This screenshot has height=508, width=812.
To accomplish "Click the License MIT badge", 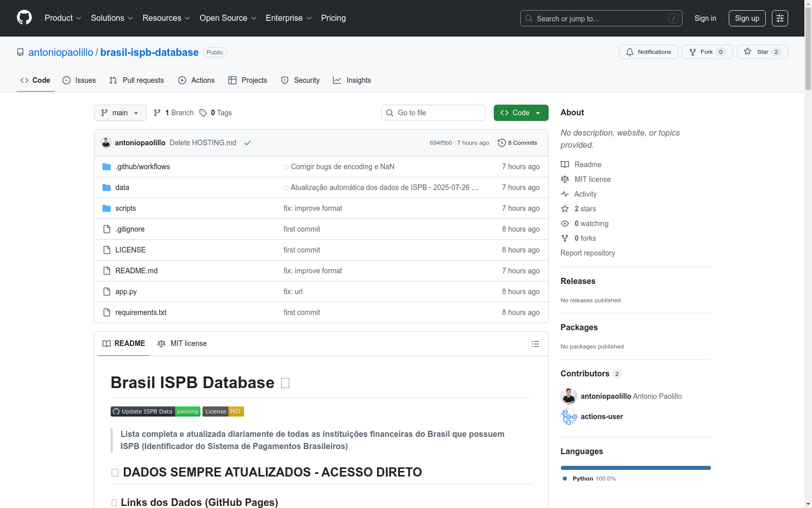I will point(223,411).
